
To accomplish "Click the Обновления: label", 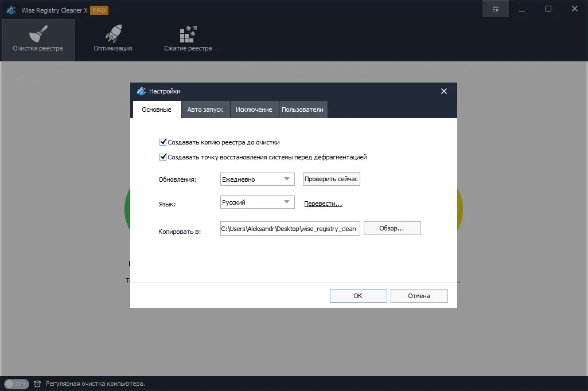I will (x=177, y=179).
